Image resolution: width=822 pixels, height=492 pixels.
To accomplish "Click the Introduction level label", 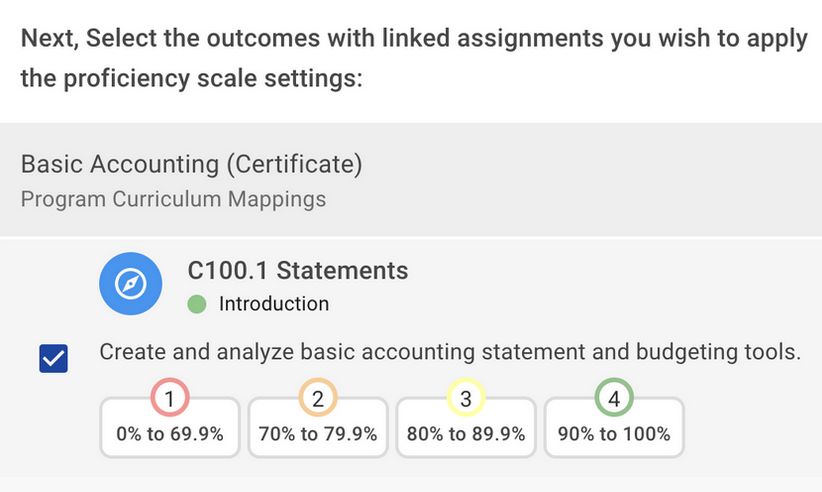I will tap(273, 304).
